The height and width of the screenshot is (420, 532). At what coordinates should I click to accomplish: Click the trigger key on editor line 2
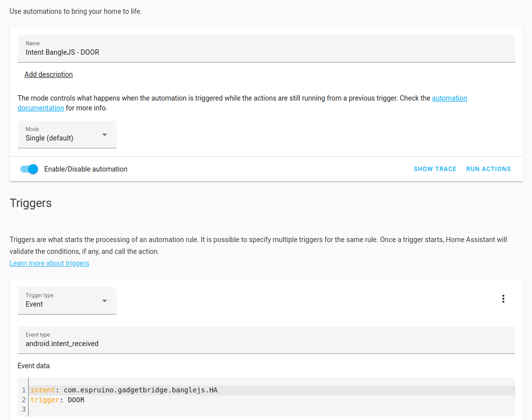(x=44, y=400)
